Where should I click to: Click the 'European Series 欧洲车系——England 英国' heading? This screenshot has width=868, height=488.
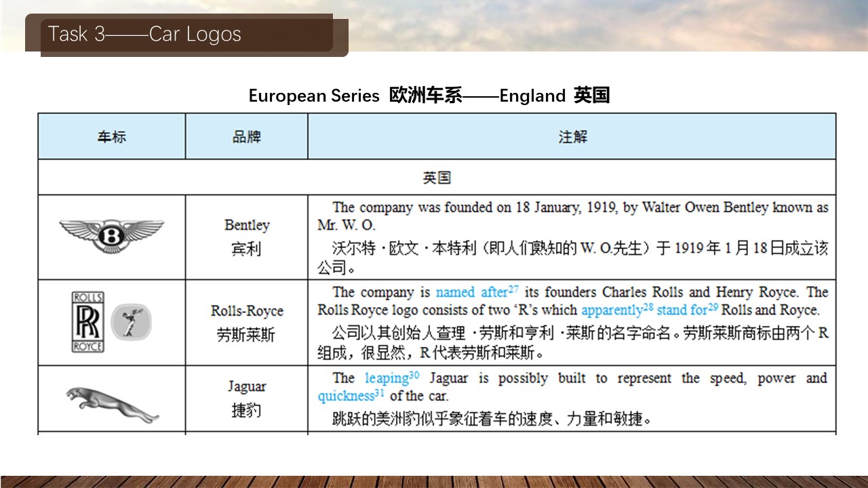coord(429,96)
